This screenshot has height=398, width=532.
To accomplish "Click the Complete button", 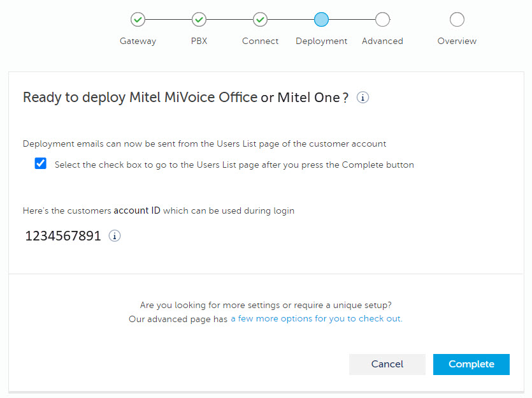I will pos(471,364).
